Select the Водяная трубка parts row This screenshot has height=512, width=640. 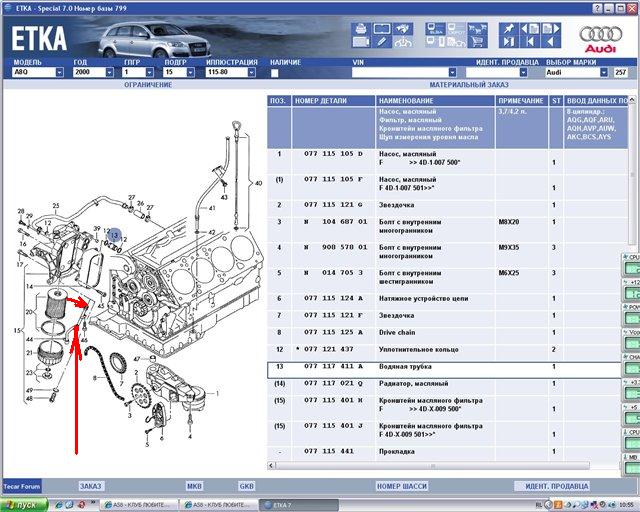[420, 367]
